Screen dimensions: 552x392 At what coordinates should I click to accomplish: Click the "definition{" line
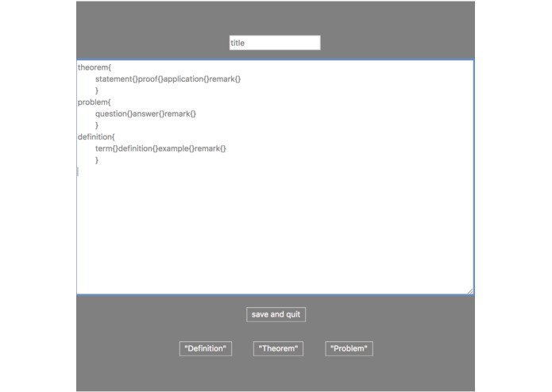(96, 136)
